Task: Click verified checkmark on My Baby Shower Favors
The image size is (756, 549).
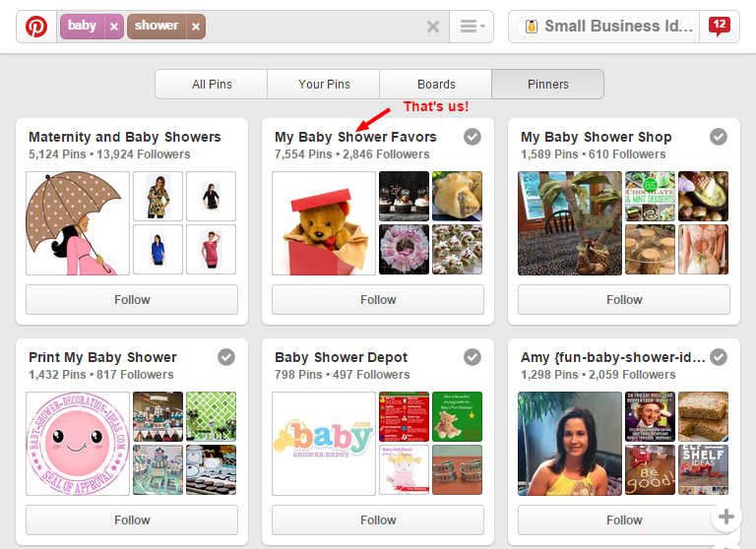Action: coord(472,137)
